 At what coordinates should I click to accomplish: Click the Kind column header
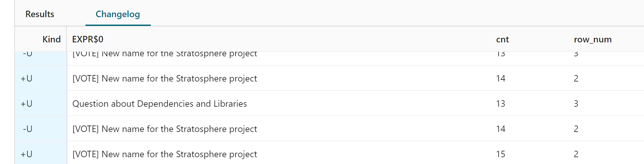(51, 39)
